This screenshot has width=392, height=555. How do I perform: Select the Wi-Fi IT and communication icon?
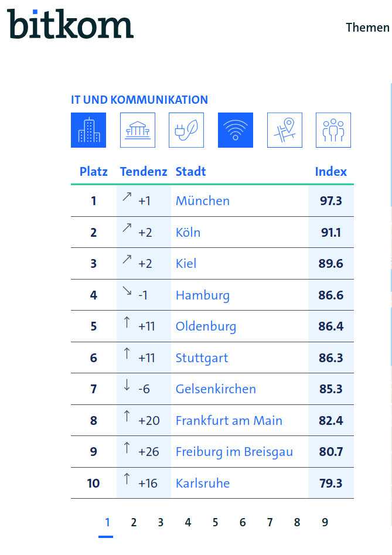coord(236,130)
